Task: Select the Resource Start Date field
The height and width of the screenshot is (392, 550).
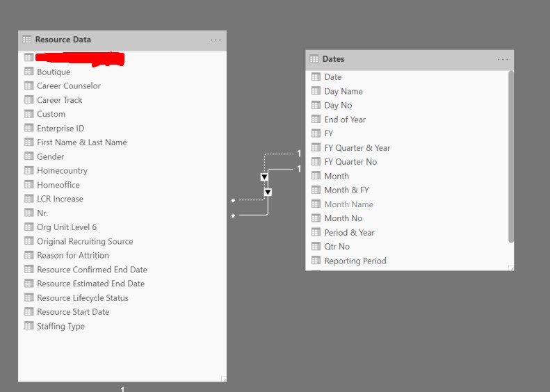Action: [x=73, y=312]
